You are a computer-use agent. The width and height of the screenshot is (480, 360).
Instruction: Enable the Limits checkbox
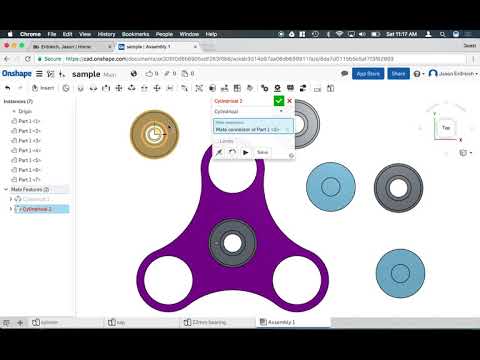coord(218,141)
